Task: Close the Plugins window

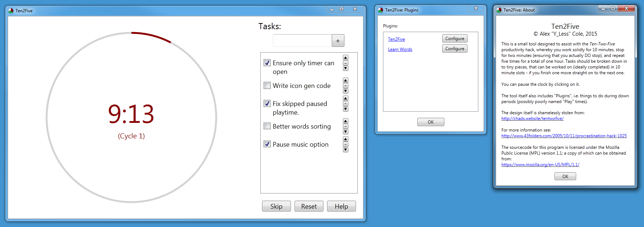Action: 476,8
